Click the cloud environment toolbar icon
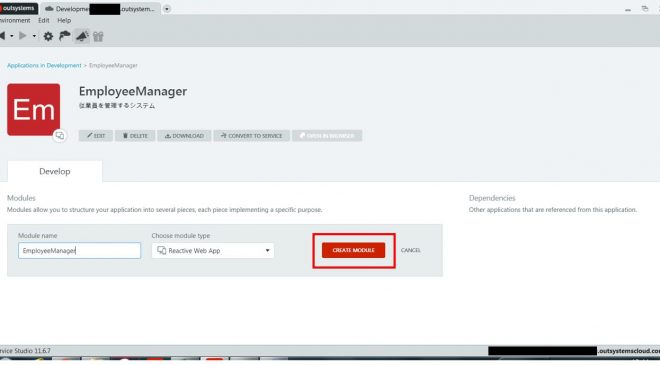660x365 pixels. 64,36
